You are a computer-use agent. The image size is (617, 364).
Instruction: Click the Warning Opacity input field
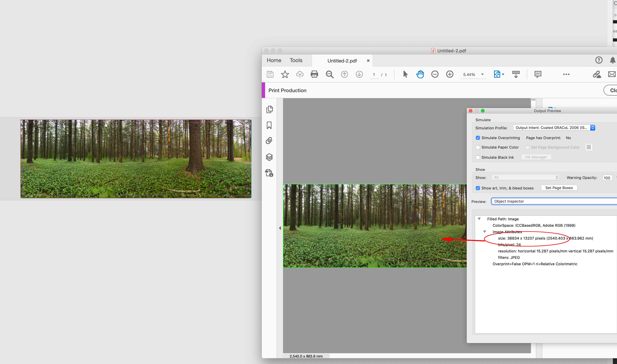click(x=607, y=178)
